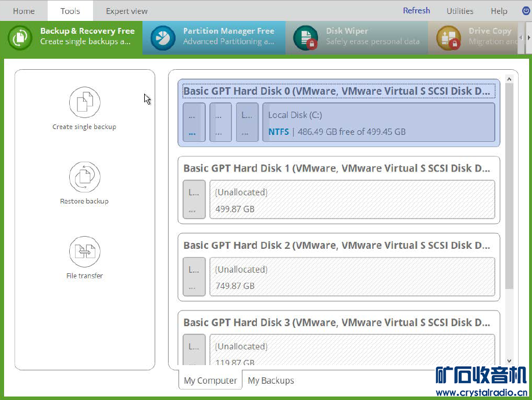
Task: Click the File transfer icon
Action: pyautogui.click(x=85, y=251)
